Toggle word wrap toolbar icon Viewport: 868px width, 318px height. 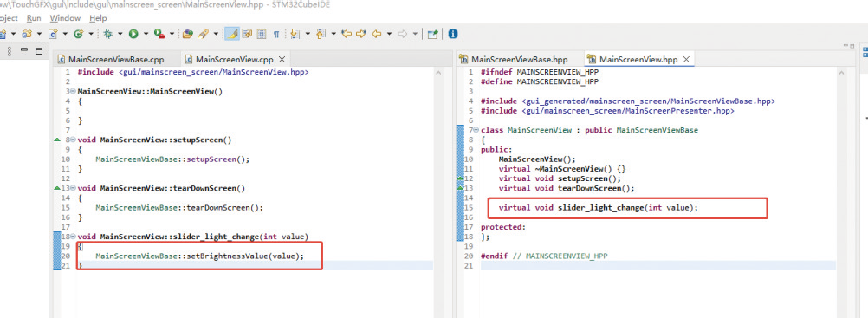246,34
